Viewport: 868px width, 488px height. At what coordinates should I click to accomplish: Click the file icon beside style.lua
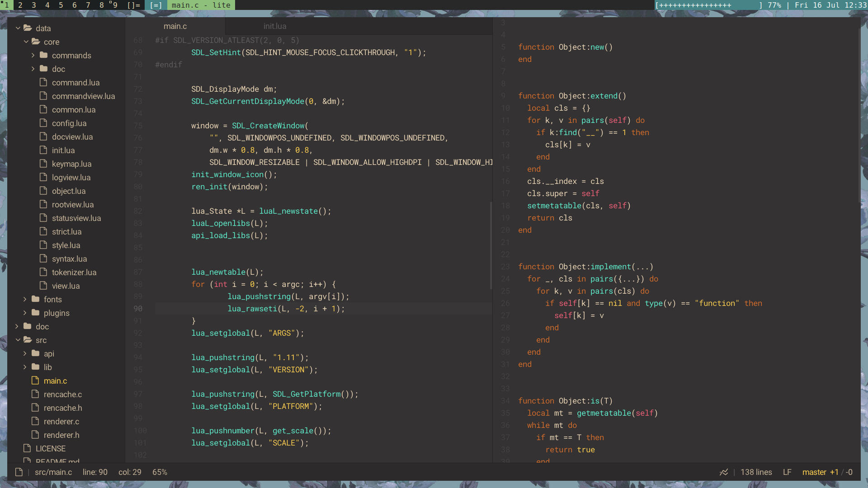click(x=43, y=245)
